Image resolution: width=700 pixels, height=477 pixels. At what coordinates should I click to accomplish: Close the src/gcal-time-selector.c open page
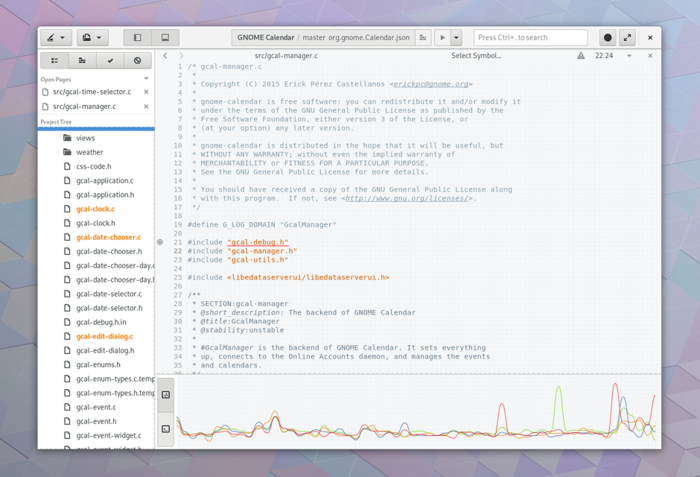coord(146,92)
